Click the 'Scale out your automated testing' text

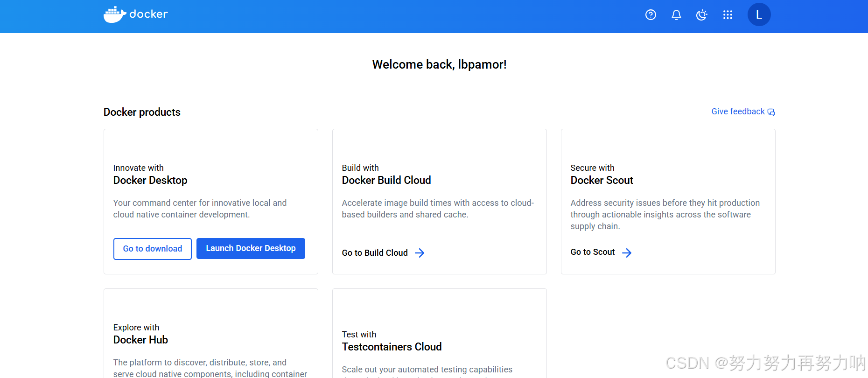click(x=427, y=371)
